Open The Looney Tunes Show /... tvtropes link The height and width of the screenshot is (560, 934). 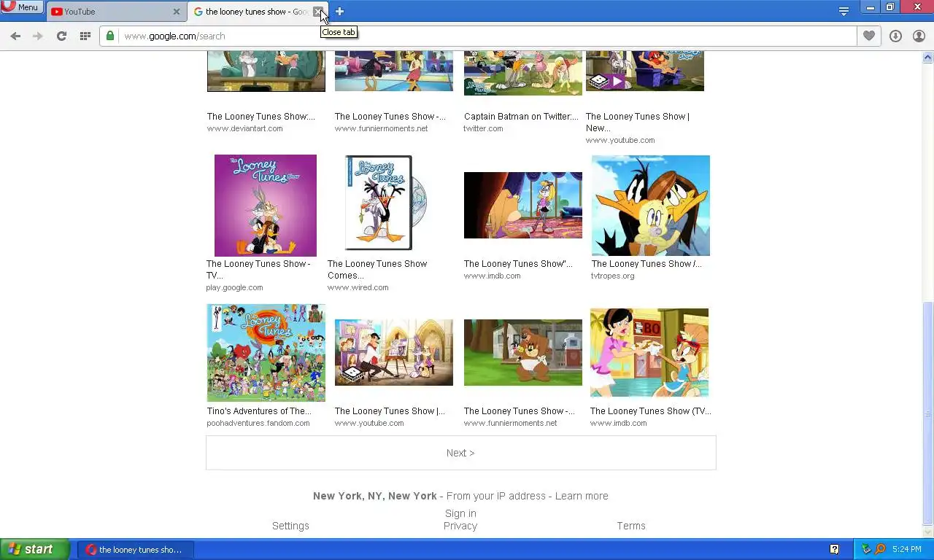[647, 264]
